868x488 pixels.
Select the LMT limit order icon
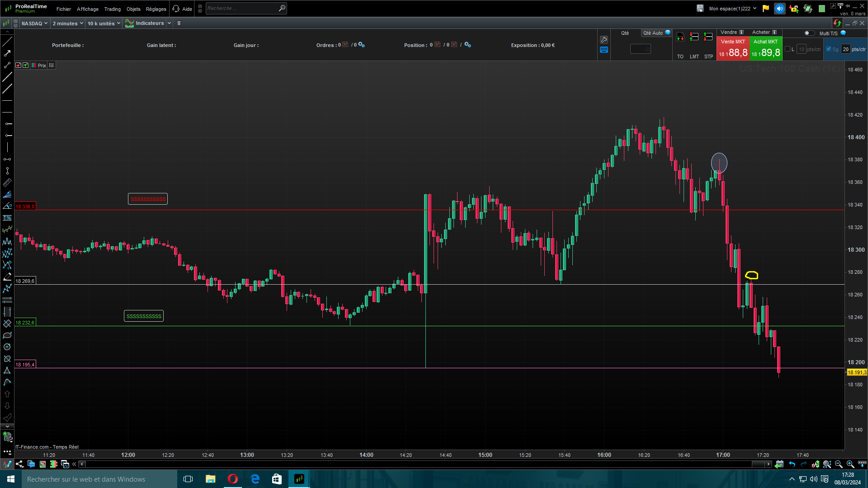point(694,37)
